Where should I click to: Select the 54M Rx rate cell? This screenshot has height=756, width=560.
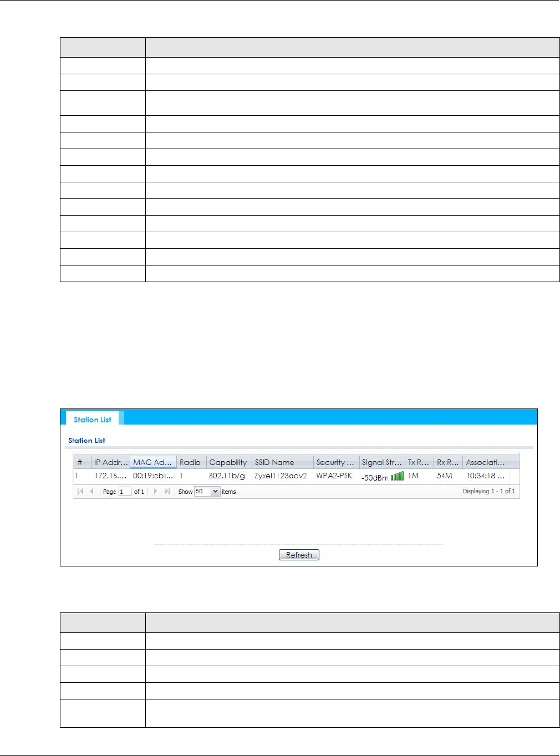pyautogui.click(x=445, y=476)
